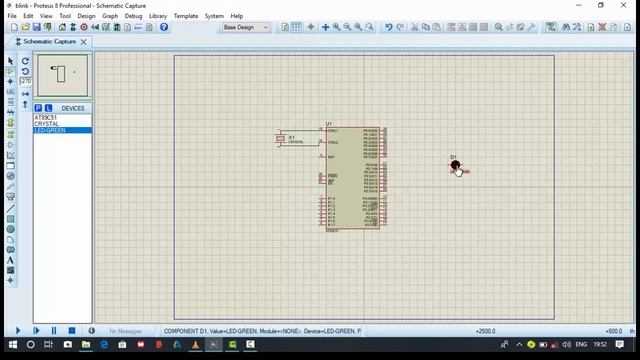Click the Rotate Clockwise icon
The width and height of the screenshot is (640, 360).
25,61
